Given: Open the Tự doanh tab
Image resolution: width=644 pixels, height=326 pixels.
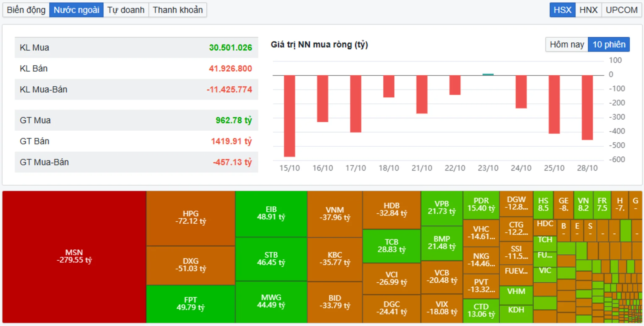Looking at the screenshot, I should 126,10.
